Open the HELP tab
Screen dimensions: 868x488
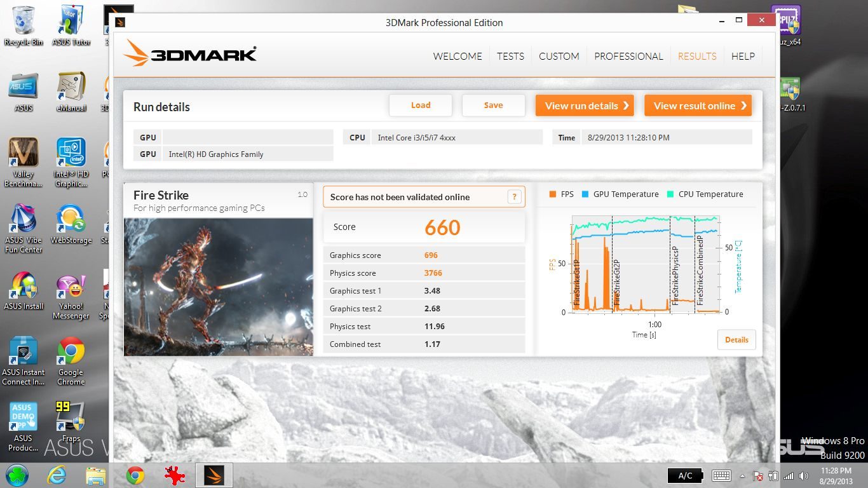(743, 56)
